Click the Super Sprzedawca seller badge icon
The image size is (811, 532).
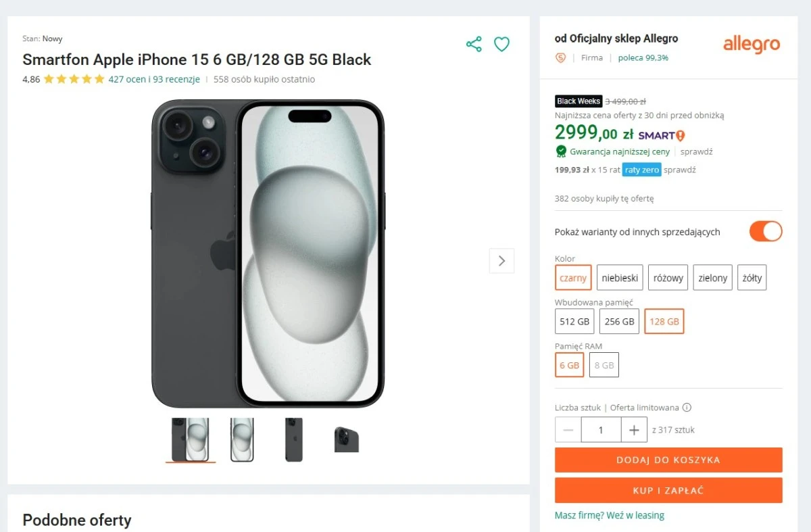(560, 58)
